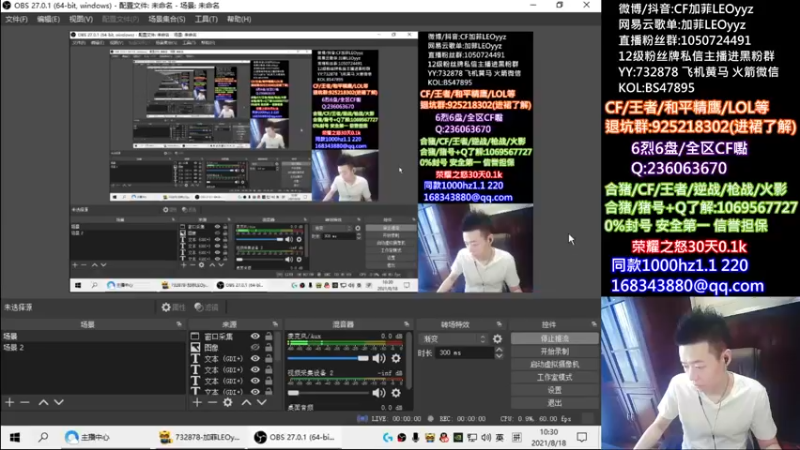Image resolution: width=800 pixels, height=450 pixels.
Task: Open the 帮助(H) menu
Action: pos(239,19)
